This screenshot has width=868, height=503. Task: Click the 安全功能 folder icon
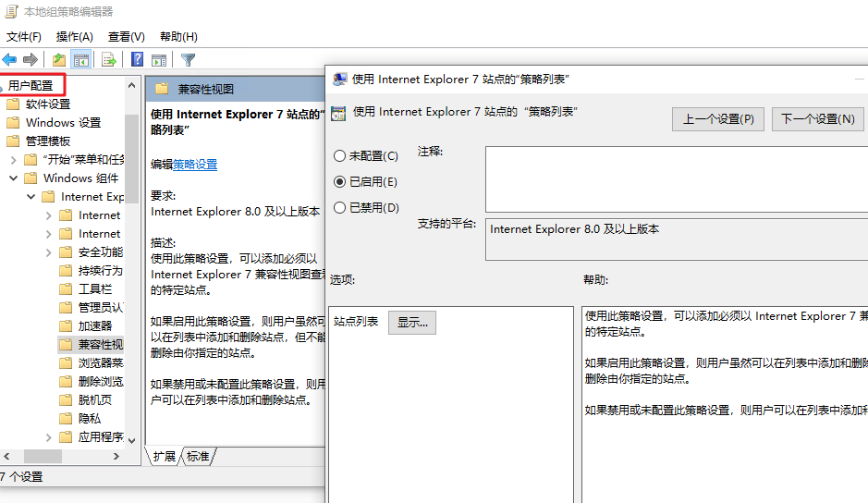pyautogui.click(x=66, y=252)
